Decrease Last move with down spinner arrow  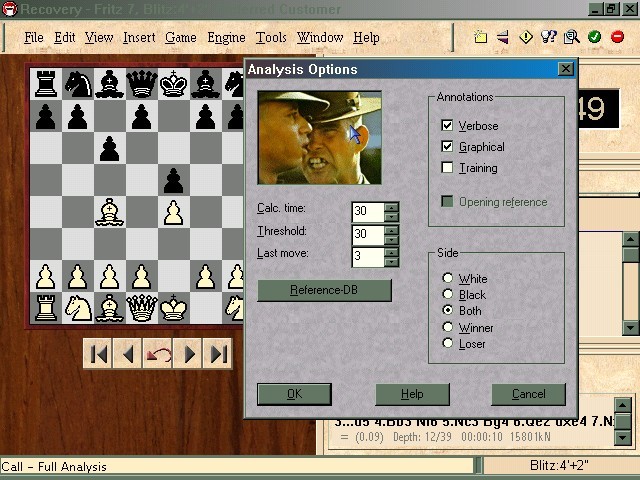391,262
